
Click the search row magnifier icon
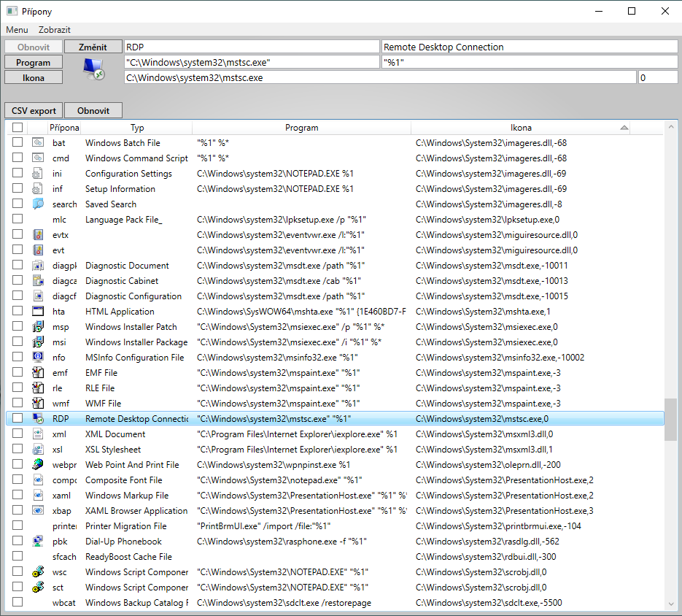(x=38, y=204)
